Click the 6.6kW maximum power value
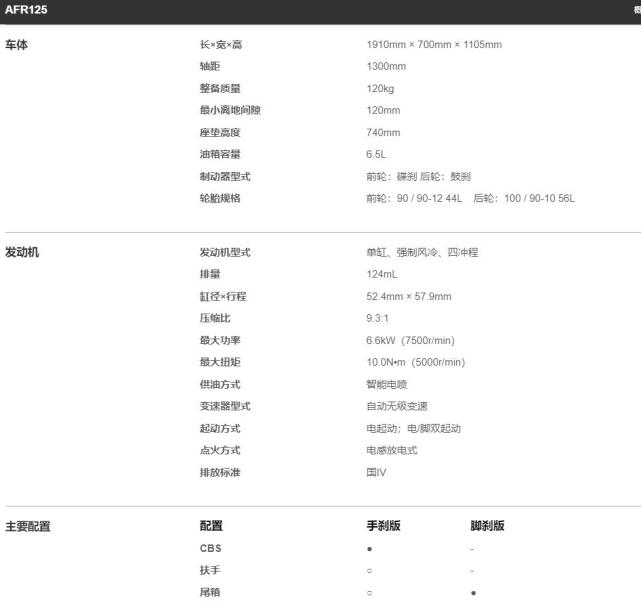 coord(410,341)
